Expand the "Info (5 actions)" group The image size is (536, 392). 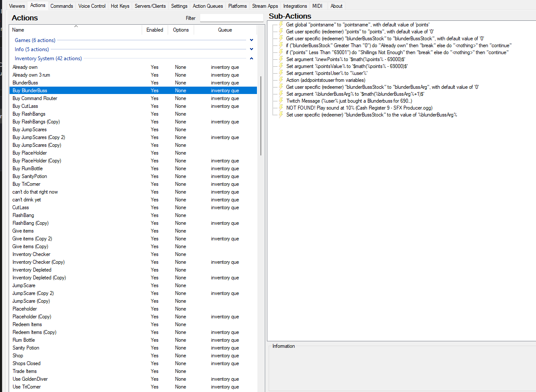[x=251, y=49]
